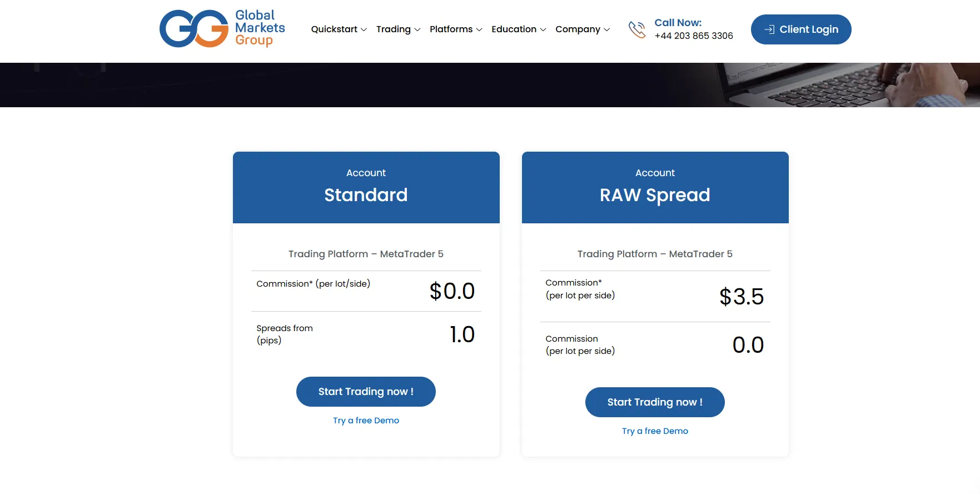Click the 0.0 value in RAW Spread card

(x=748, y=345)
